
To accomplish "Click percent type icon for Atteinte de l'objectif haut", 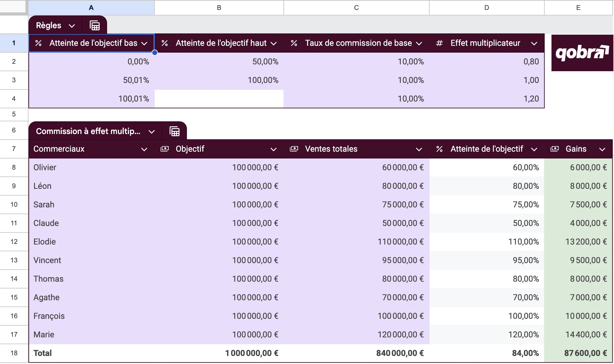I will tap(165, 43).
